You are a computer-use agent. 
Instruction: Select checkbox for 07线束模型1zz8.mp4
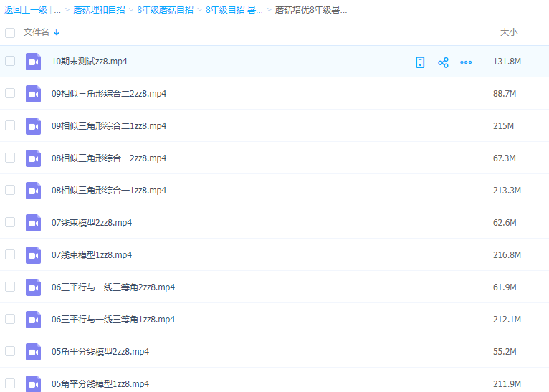point(10,254)
